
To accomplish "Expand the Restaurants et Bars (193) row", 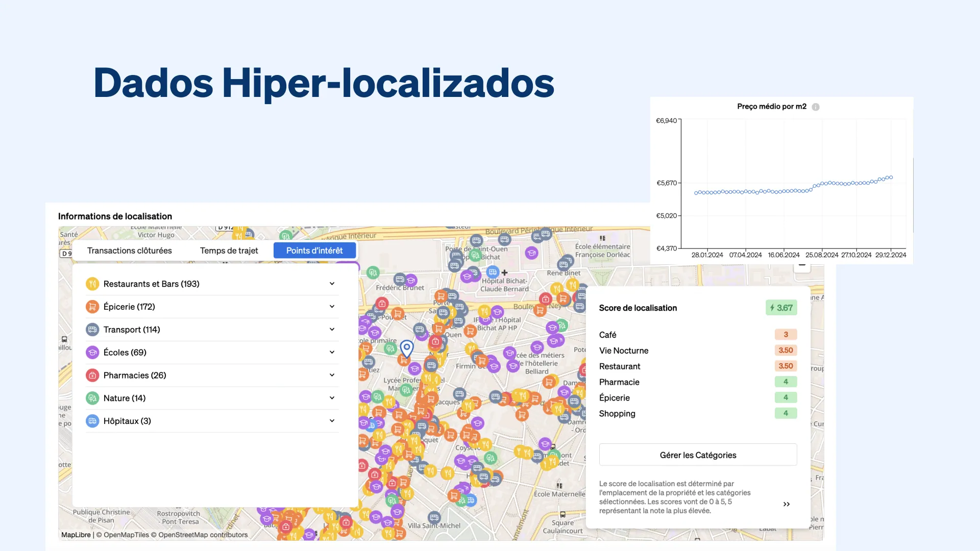I will tap(212, 284).
